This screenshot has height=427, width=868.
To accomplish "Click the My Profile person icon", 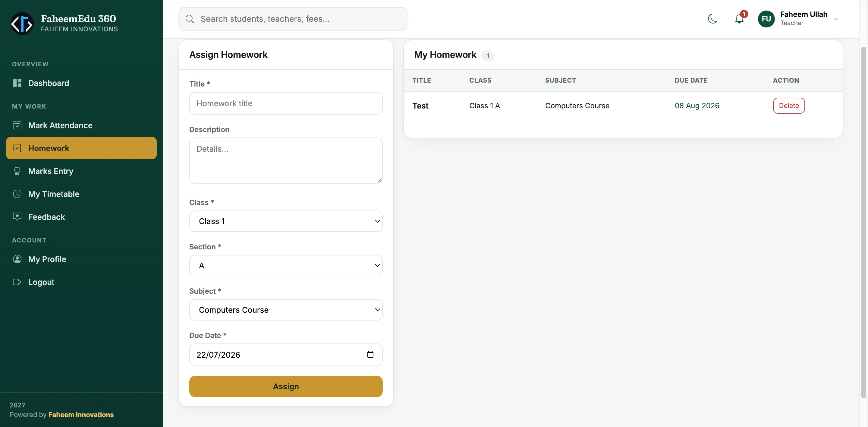I will (17, 259).
